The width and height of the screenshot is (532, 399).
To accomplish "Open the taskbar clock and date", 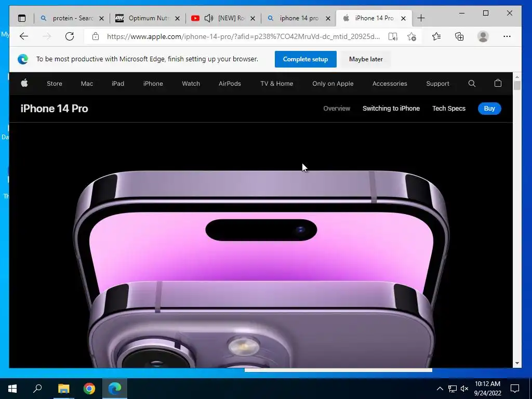I will click(487, 389).
